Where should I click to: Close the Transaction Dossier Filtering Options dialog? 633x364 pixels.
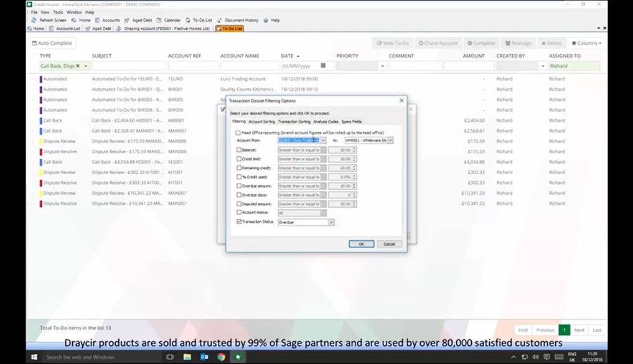(x=401, y=100)
